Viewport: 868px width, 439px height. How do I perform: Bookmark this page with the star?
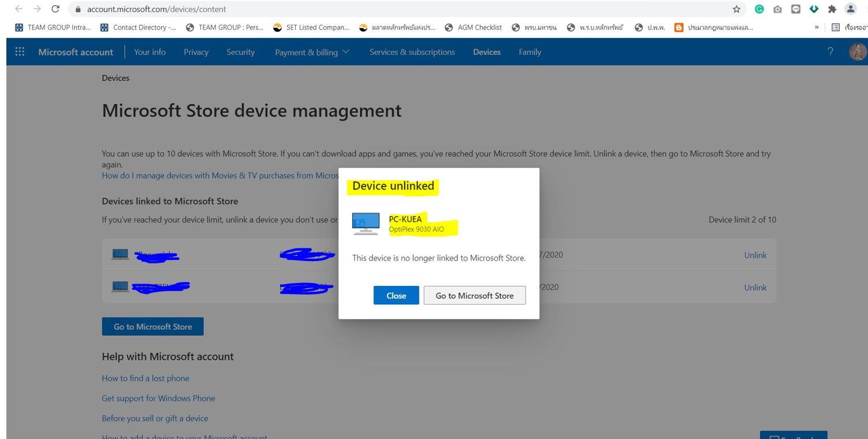pos(736,9)
